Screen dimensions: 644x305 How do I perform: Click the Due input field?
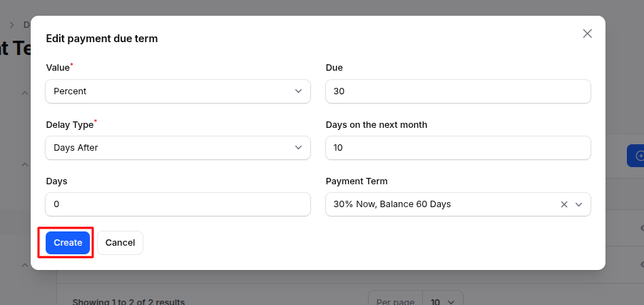tap(458, 91)
